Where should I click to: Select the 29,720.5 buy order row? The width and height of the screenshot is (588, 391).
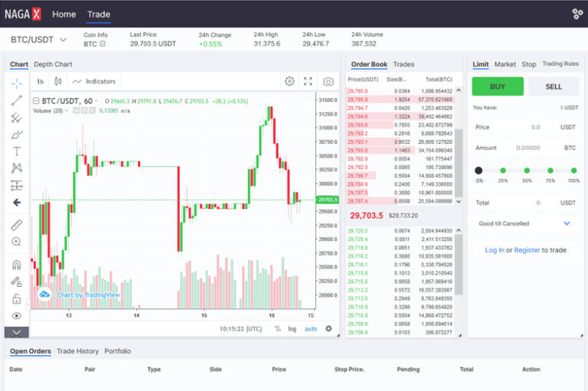point(400,230)
